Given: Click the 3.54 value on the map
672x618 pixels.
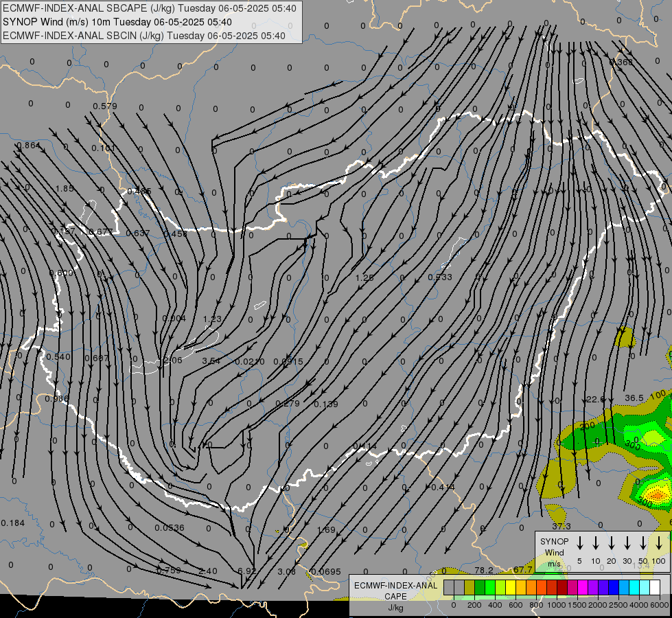Looking at the screenshot, I should tap(211, 361).
